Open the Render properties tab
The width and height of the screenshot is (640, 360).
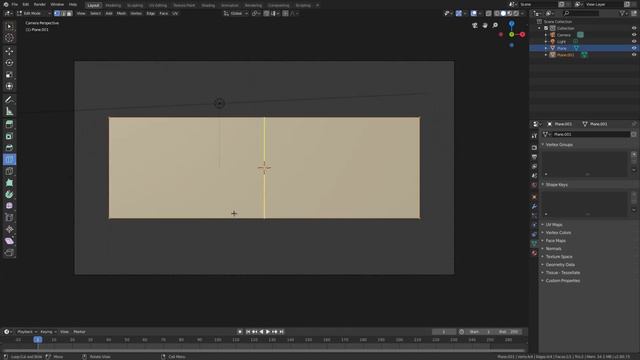534,147
